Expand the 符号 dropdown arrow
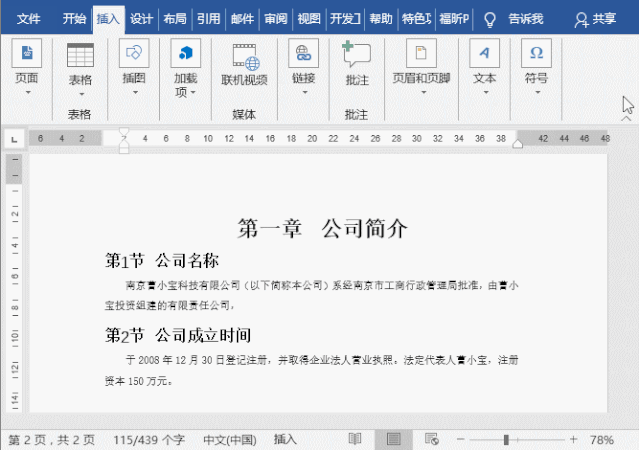The width and height of the screenshot is (639, 450). (538, 93)
